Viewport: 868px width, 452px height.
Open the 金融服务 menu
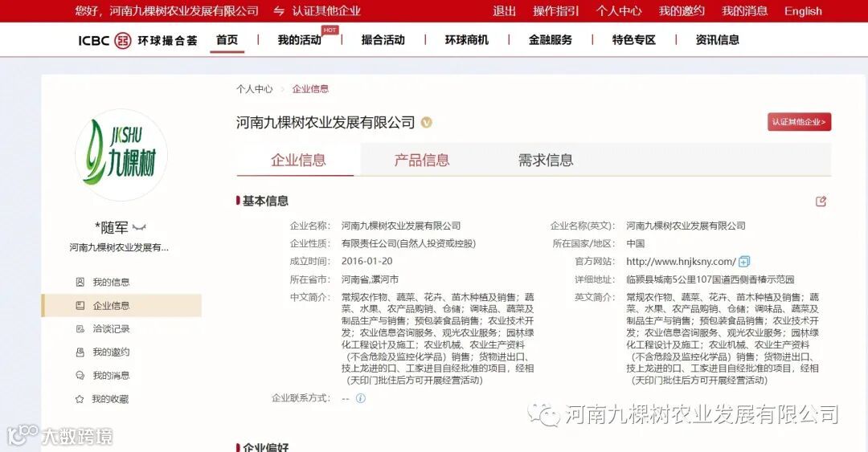tap(551, 40)
